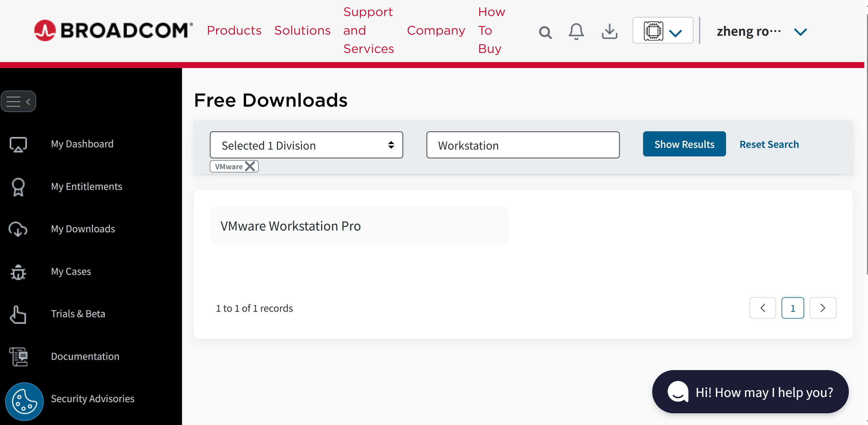The width and height of the screenshot is (868, 425).
Task: Click the search magnifier icon in header
Action: click(x=545, y=32)
